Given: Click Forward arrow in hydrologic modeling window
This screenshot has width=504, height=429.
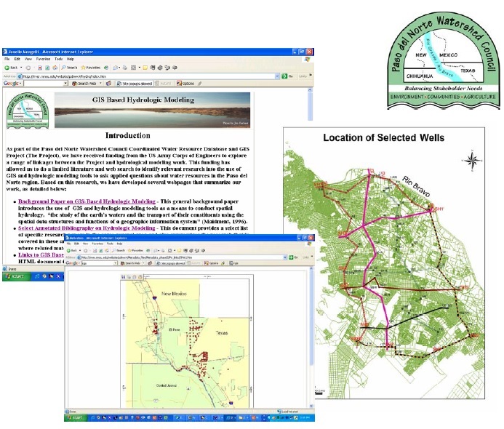Looking at the screenshot, I should pos(28,68).
